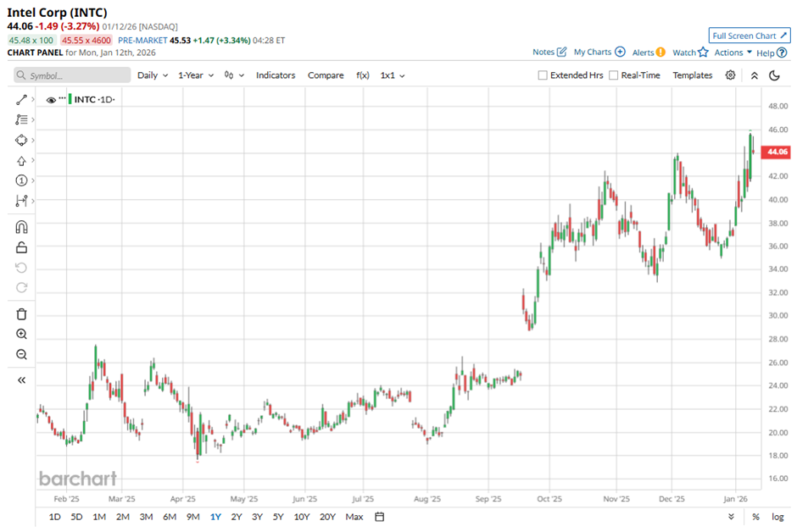Add chart to My Charts
797x532 pixels.
599,52
